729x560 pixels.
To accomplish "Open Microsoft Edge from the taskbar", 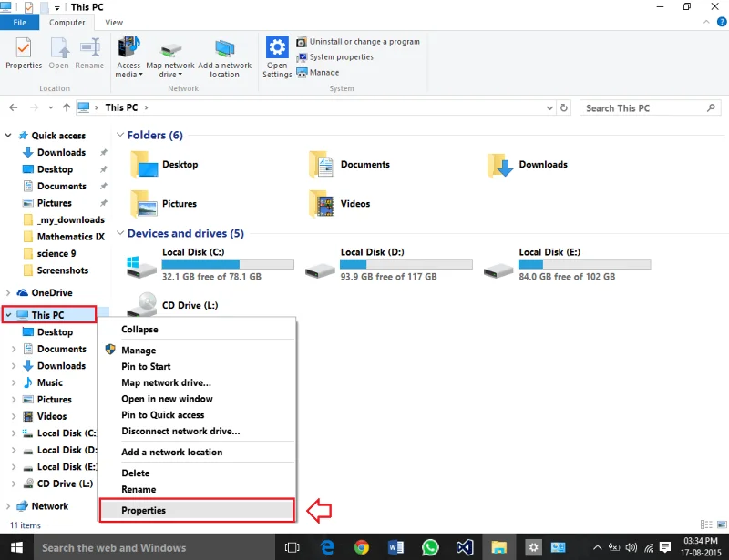I will click(327, 547).
